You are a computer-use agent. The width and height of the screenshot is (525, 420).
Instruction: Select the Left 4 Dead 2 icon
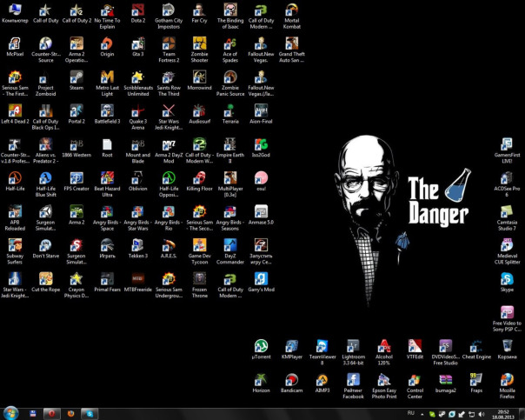point(15,114)
